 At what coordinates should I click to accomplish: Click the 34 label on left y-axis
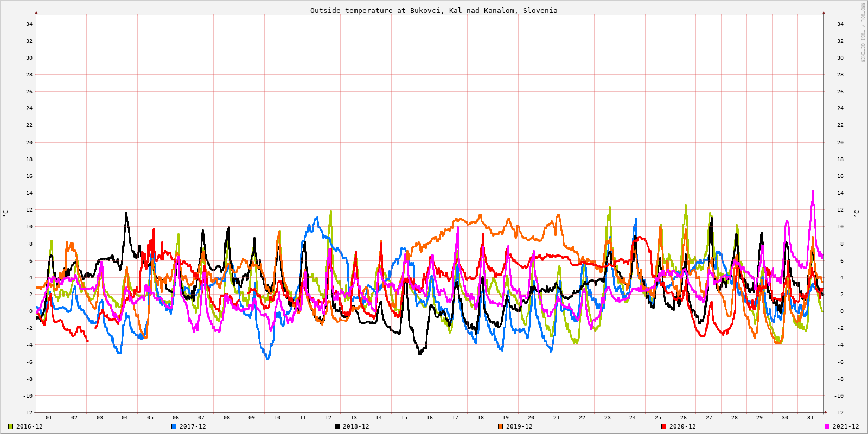point(29,24)
